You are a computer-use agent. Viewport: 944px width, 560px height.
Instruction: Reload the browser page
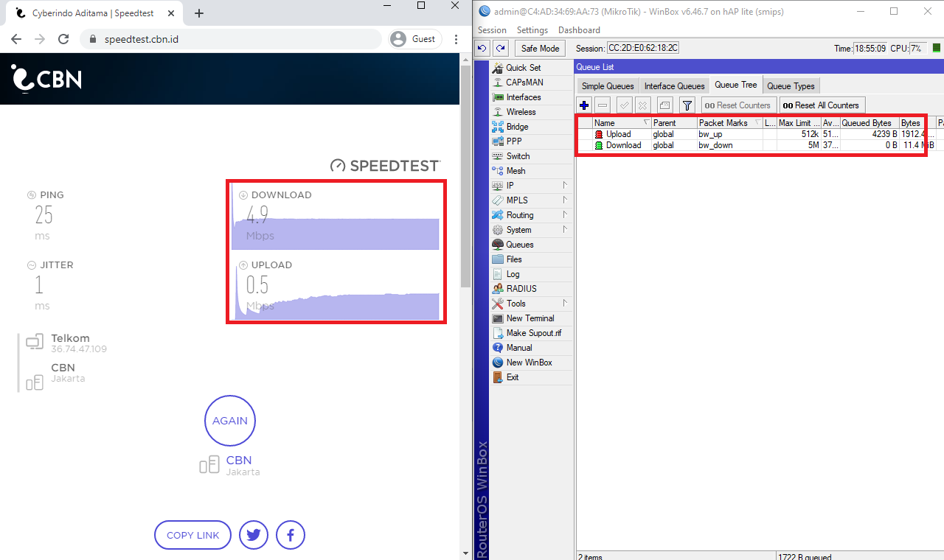click(63, 39)
